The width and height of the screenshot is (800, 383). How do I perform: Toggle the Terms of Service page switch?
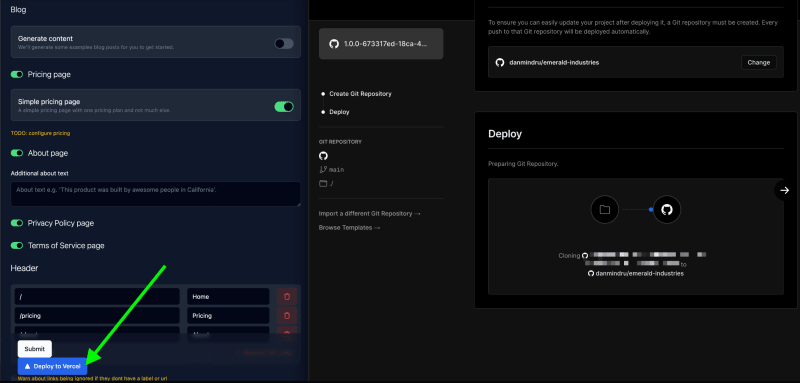click(17, 245)
